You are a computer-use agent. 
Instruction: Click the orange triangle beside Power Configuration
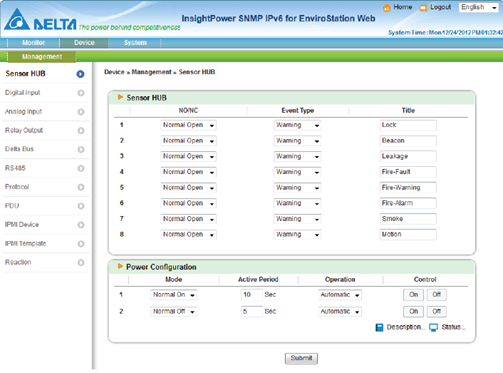(x=120, y=266)
